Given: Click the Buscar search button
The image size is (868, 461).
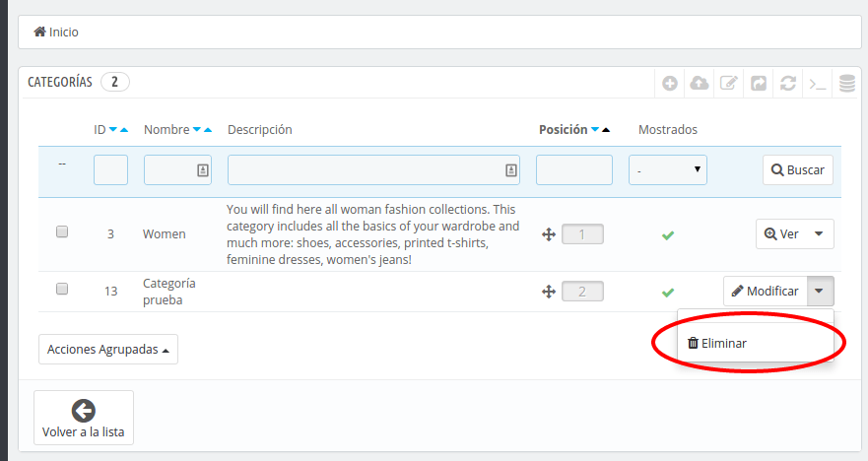Looking at the screenshot, I should (798, 169).
